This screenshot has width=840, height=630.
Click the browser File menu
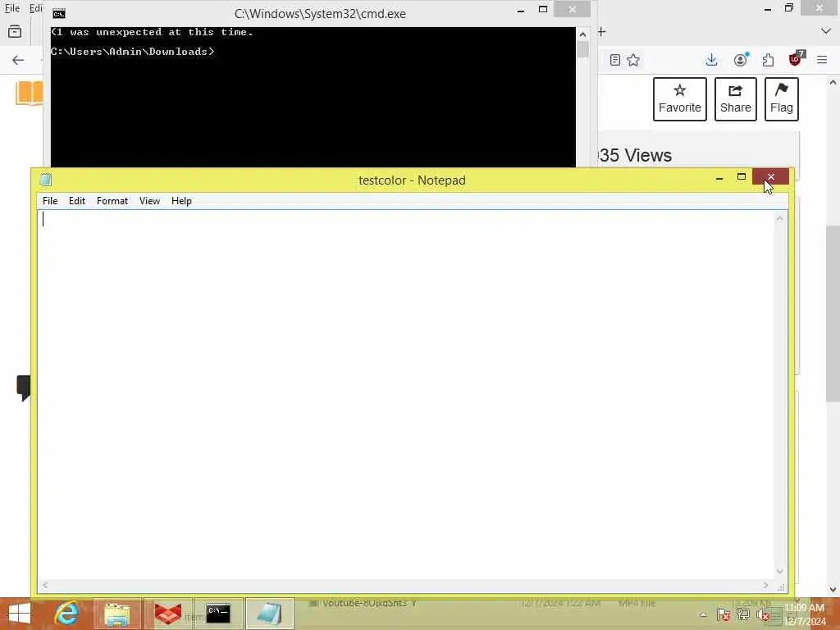pos(11,8)
